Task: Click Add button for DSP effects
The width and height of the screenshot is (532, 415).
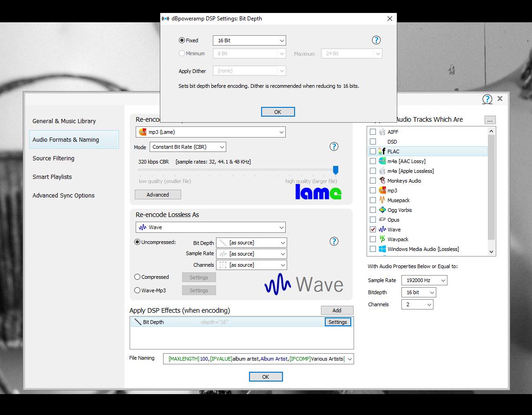Action: click(337, 310)
